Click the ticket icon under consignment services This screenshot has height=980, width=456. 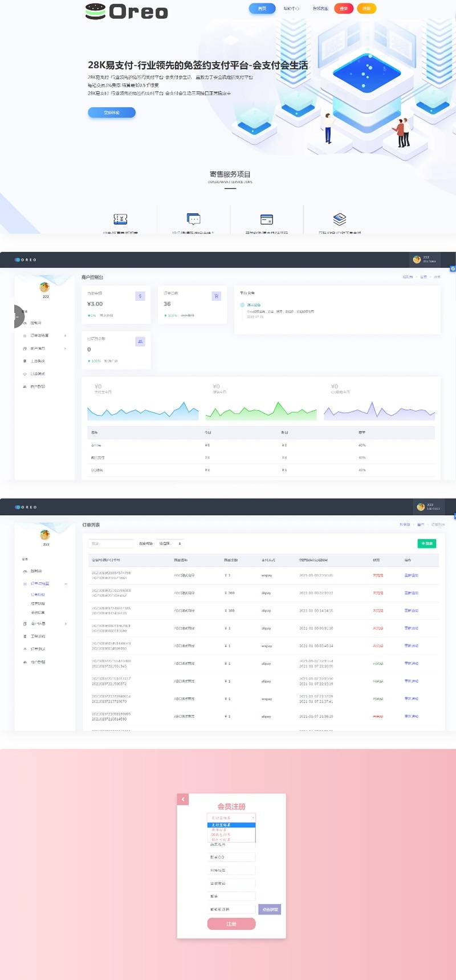tap(120, 219)
